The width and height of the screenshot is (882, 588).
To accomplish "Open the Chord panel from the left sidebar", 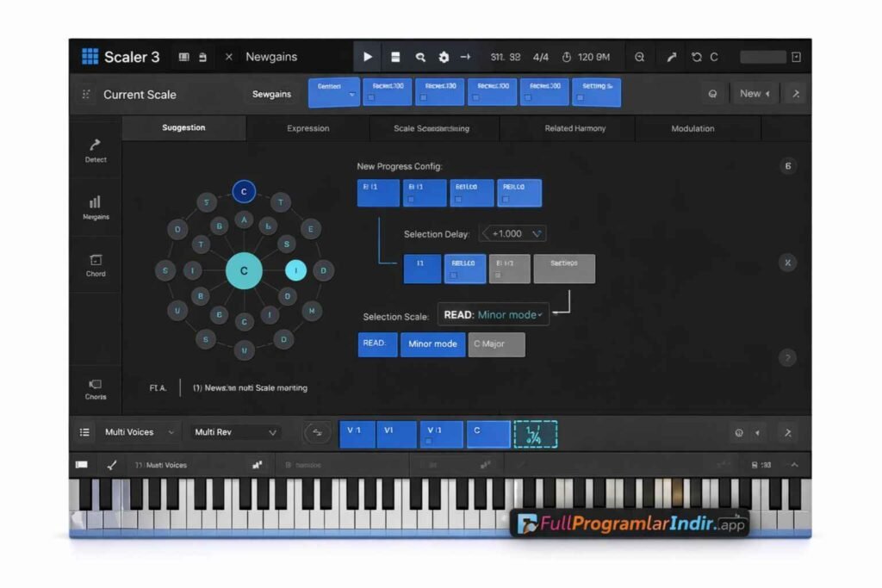I will (x=95, y=263).
